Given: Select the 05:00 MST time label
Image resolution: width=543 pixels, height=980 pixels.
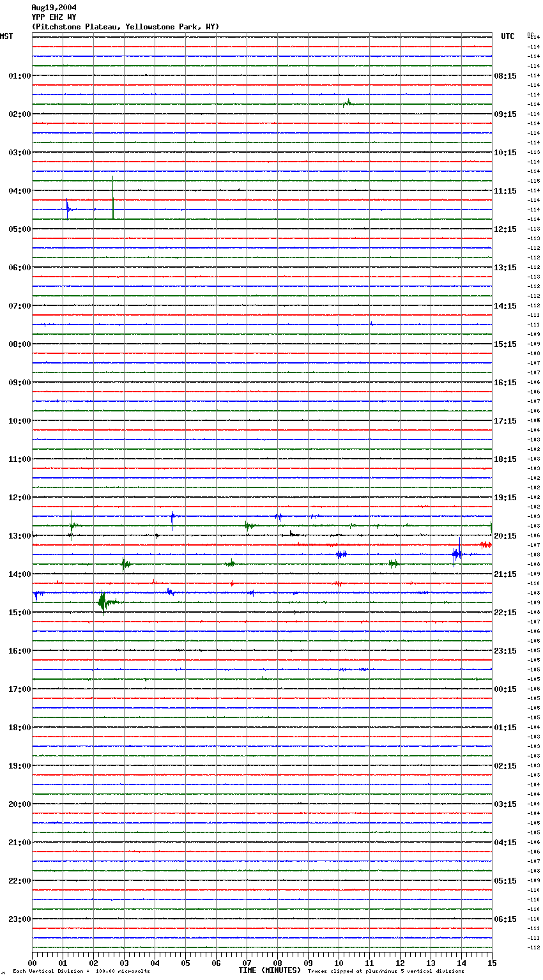Looking at the screenshot, I should point(19,229).
